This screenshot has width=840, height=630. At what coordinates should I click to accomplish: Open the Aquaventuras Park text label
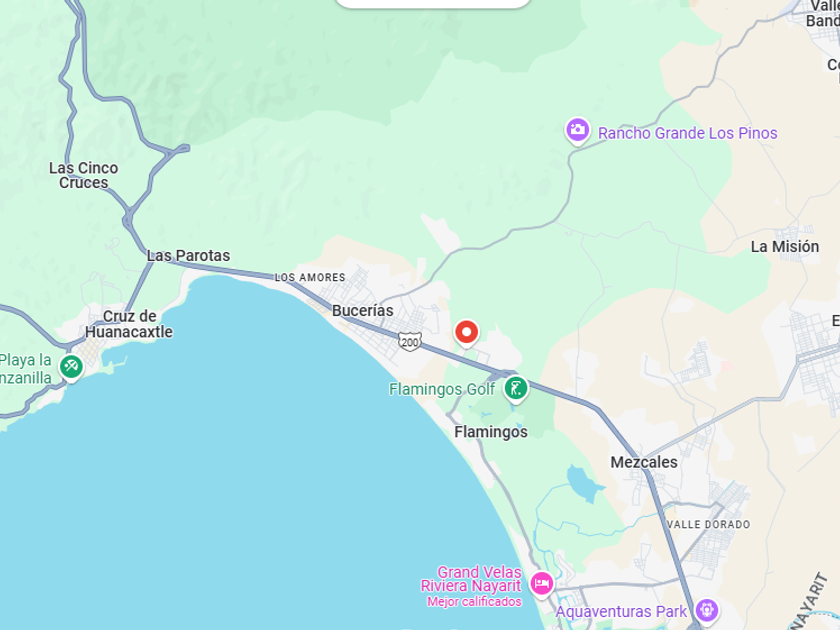pyautogui.click(x=621, y=611)
